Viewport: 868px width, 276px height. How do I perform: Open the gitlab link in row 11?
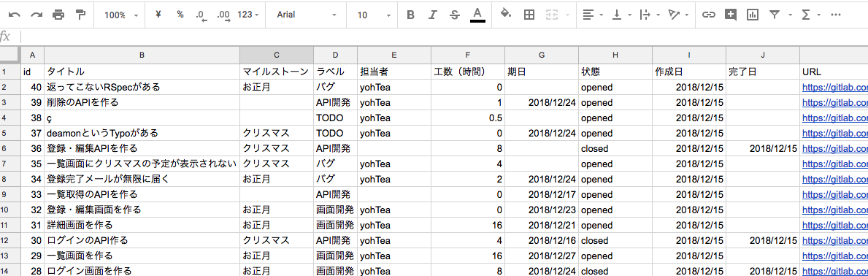coord(835,225)
